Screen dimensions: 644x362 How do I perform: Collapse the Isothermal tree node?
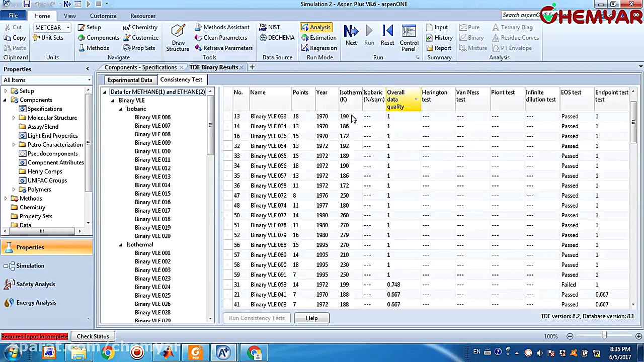point(121,245)
